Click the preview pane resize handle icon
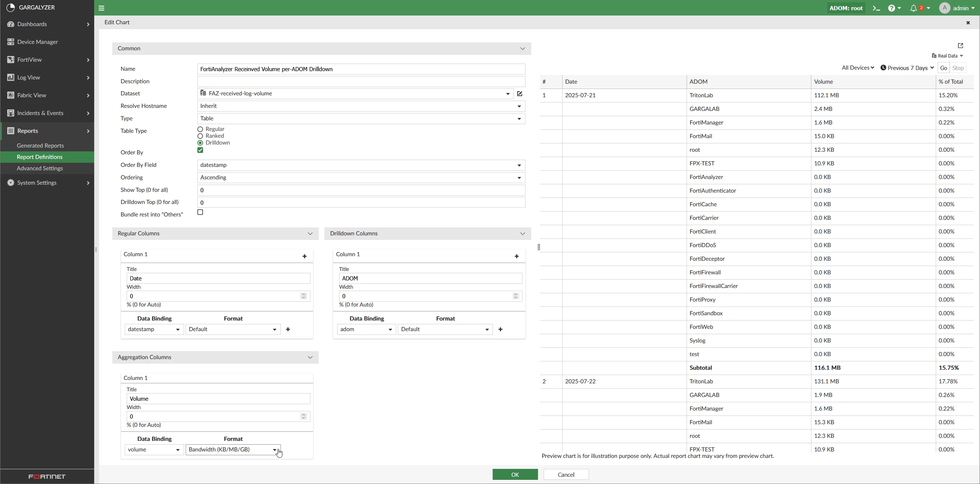The image size is (980, 484). coord(539,247)
